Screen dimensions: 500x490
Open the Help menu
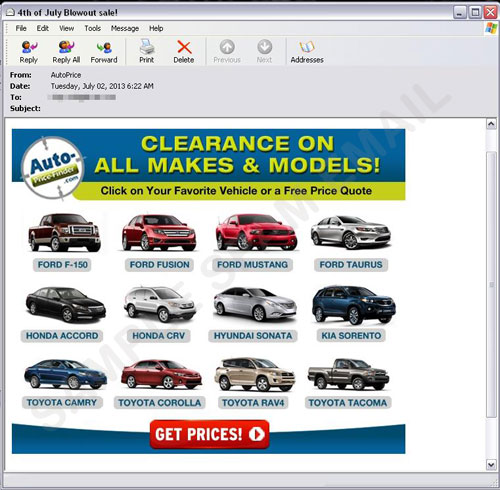point(156,28)
